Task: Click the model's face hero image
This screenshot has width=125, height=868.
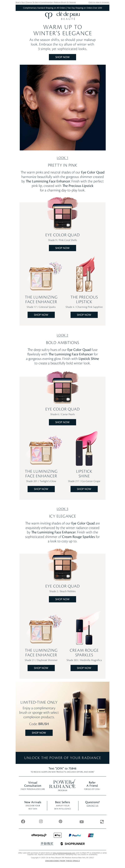Action: tap(62, 108)
